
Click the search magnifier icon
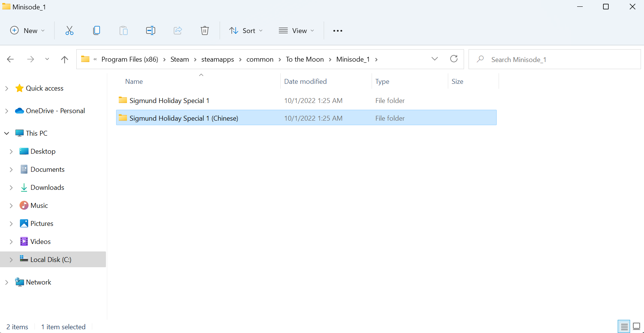point(480,59)
